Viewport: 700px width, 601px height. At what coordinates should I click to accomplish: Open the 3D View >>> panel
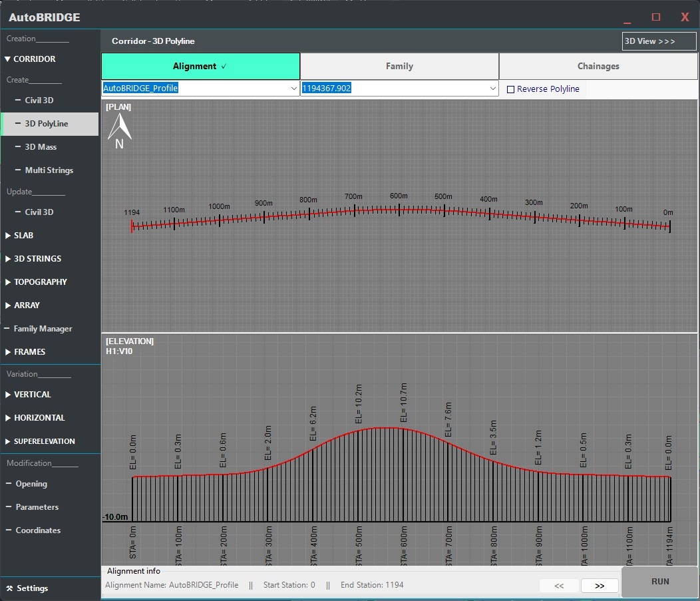659,41
